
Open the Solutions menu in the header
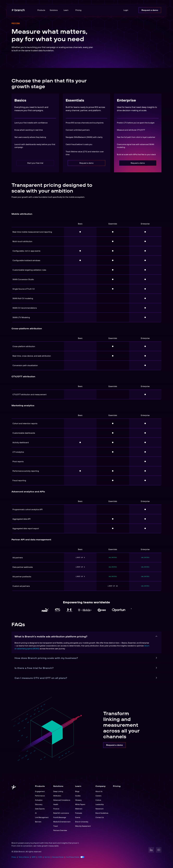[53, 10]
